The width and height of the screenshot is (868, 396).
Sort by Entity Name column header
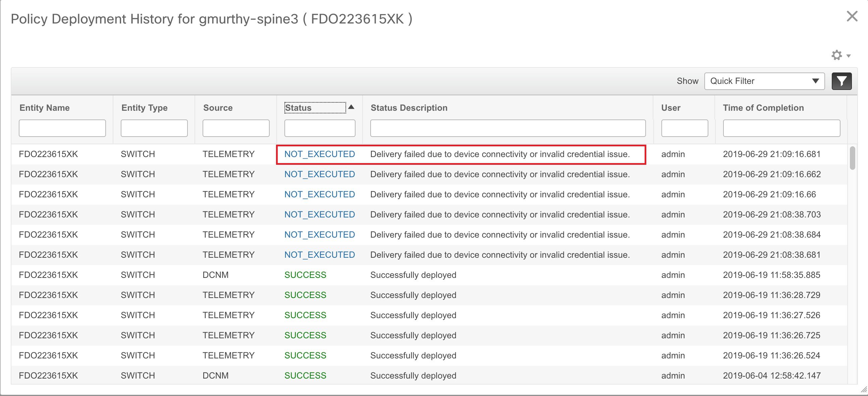click(x=45, y=108)
